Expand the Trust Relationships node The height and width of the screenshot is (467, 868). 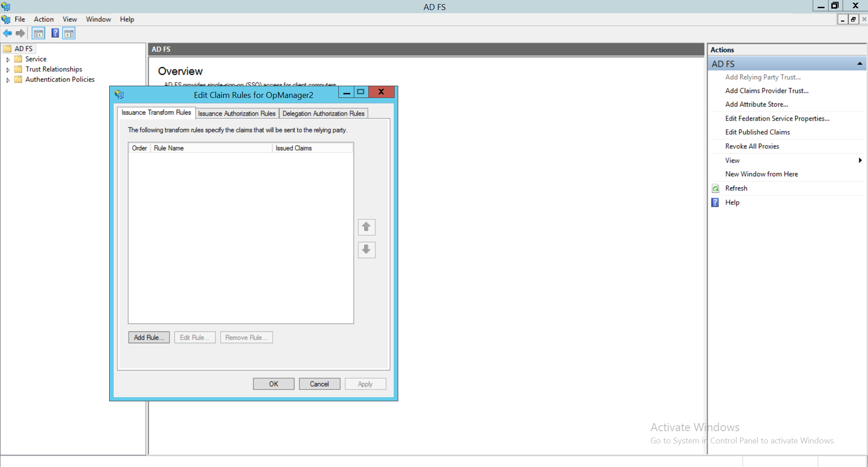(x=8, y=69)
